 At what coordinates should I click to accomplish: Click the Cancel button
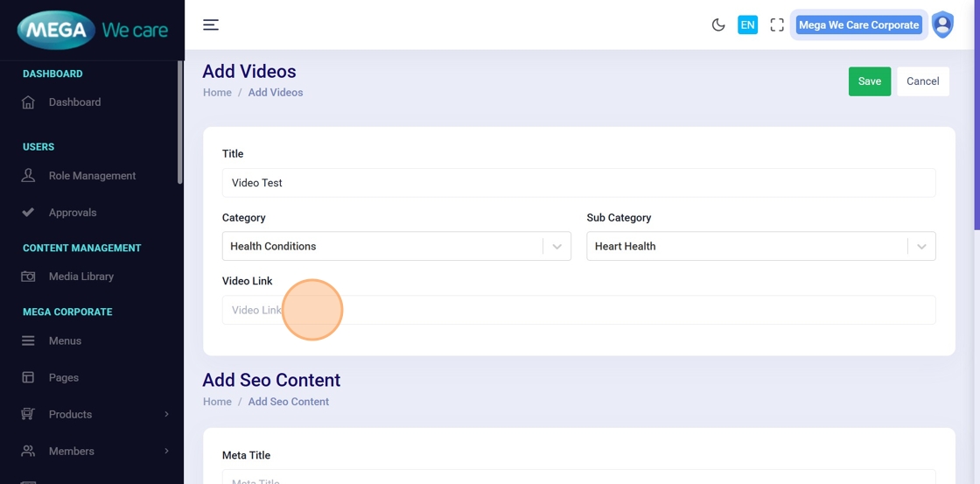click(x=922, y=81)
